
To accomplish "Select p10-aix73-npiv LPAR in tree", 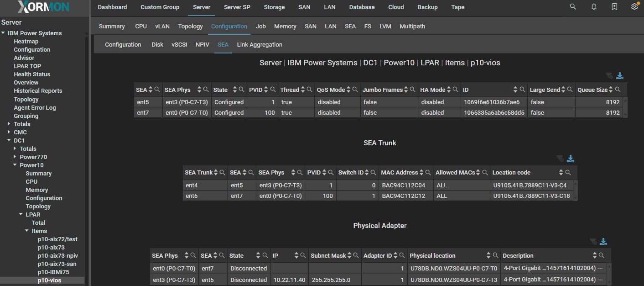I will 57,255.
